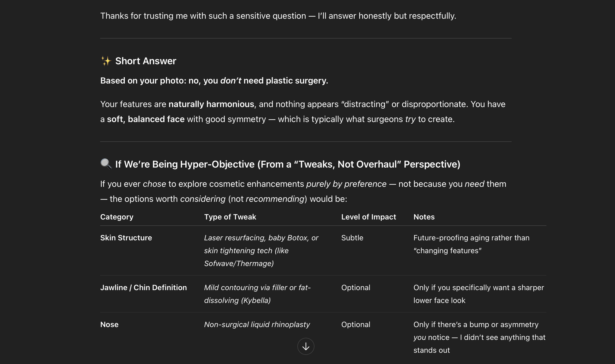Viewport: 615px width, 364px height.
Task: Click the Skin Structure row label
Action: tap(126, 238)
